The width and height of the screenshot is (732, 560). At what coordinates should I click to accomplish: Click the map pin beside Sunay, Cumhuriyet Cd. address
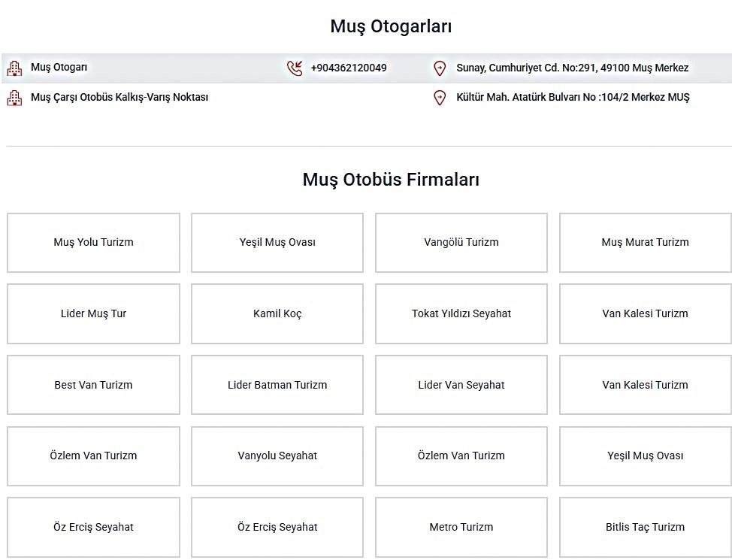pos(440,68)
